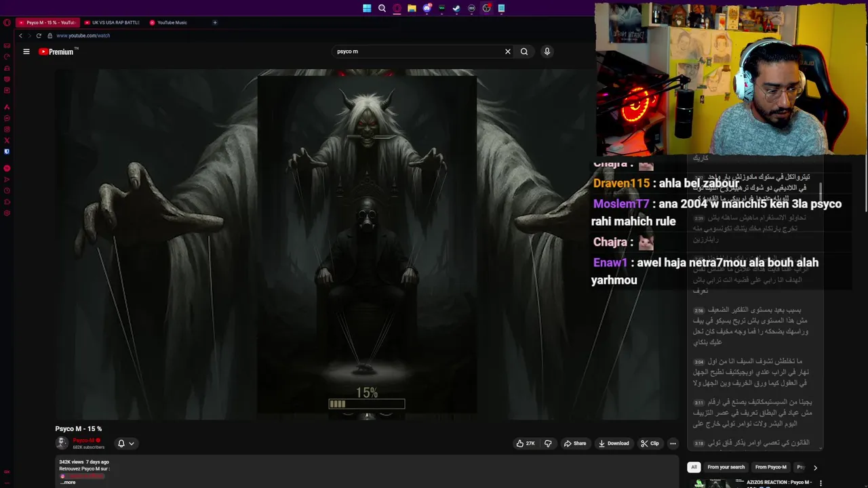
Task: Open History clock in Opera sidebar
Action: click(7, 190)
